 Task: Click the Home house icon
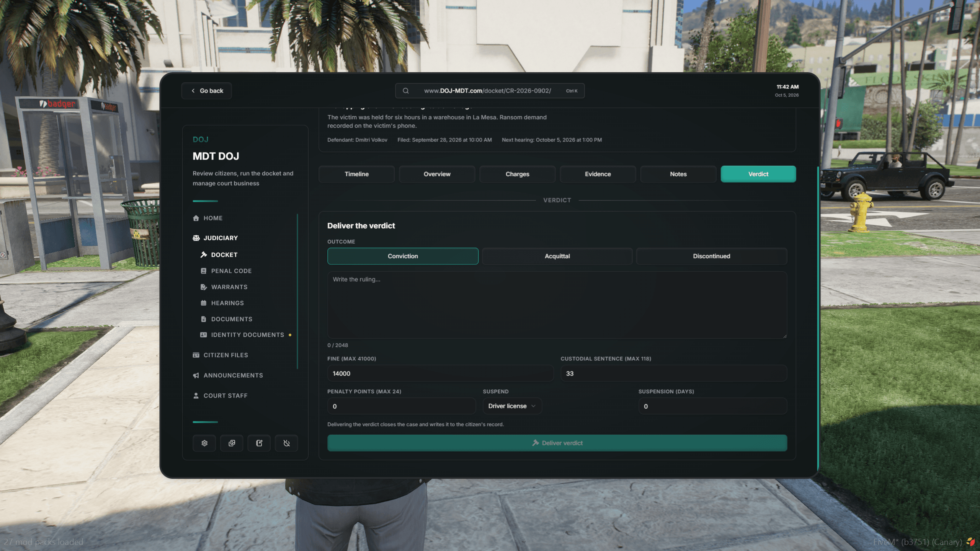point(196,218)
